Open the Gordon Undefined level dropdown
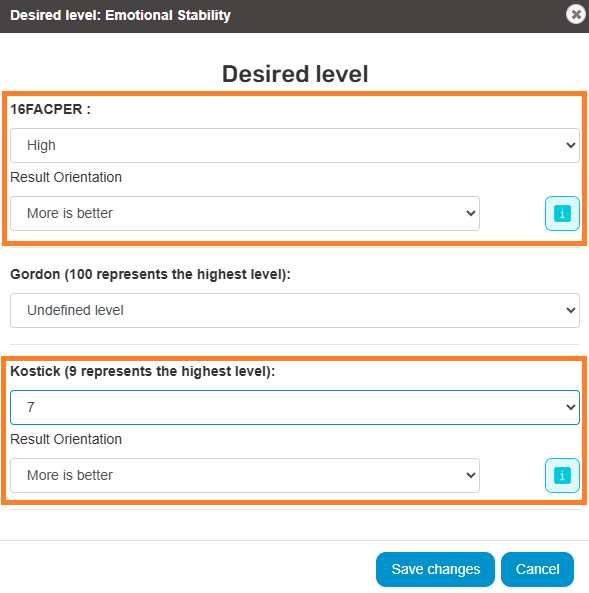589x593 pixels. [295, 310]
